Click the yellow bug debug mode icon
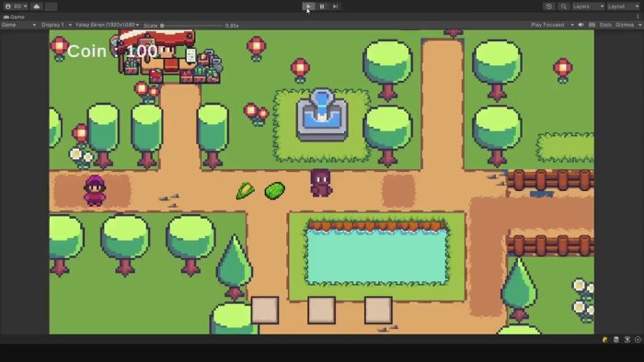The height and width of the screenshot is (362, 644). coord(605,339)
